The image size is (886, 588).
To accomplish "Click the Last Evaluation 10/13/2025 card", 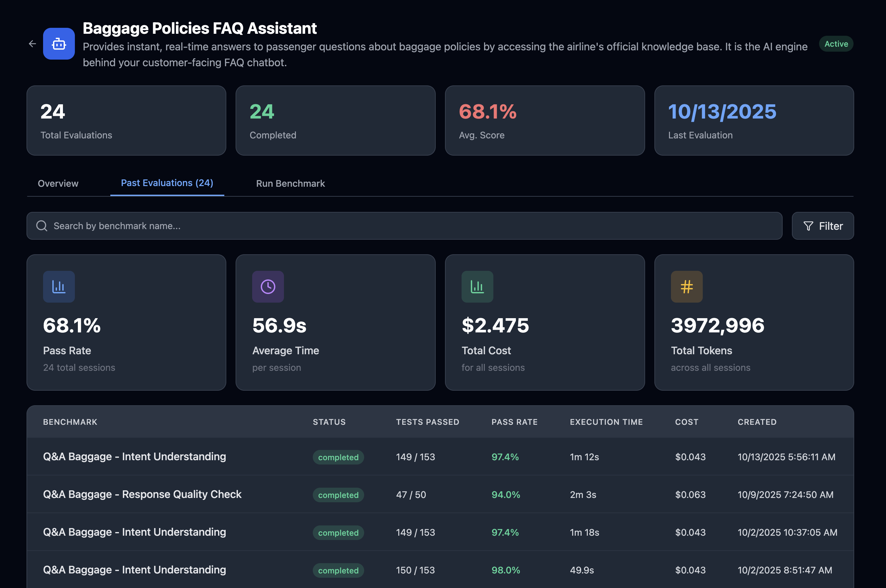I will coord(753,121).
